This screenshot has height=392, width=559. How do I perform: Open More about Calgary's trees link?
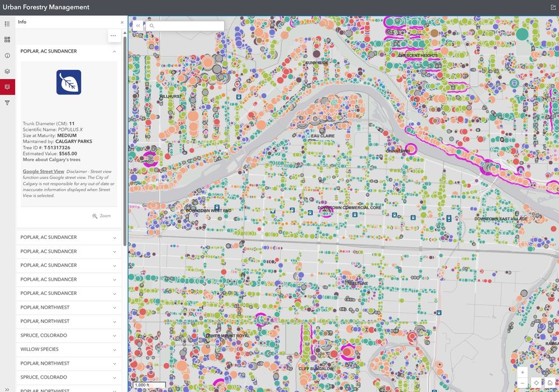coord(51,159)
